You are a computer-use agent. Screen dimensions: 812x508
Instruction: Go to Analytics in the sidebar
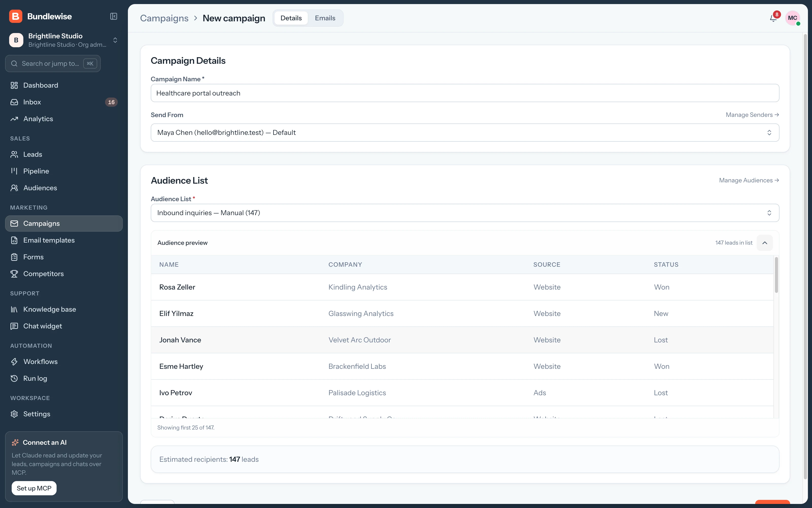64,119
